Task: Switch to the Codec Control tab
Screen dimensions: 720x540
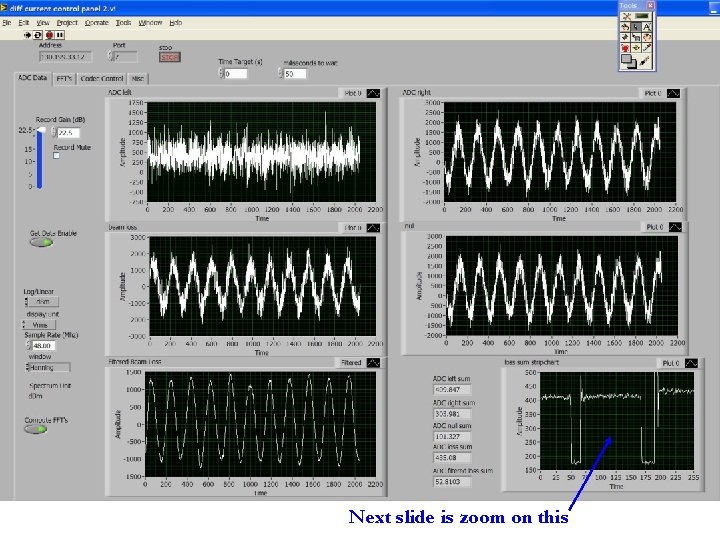Action: [x=101, y=79]
